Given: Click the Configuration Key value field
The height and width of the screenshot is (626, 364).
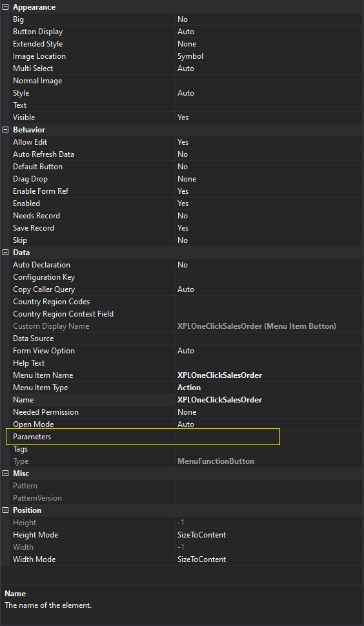Looking at the screenshot, I should [x=268, y=277].
